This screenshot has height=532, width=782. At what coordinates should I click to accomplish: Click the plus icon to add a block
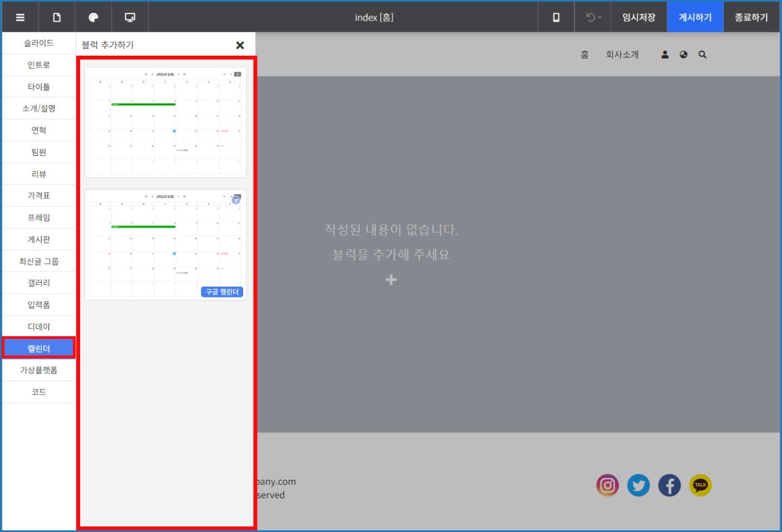[391, 280]
